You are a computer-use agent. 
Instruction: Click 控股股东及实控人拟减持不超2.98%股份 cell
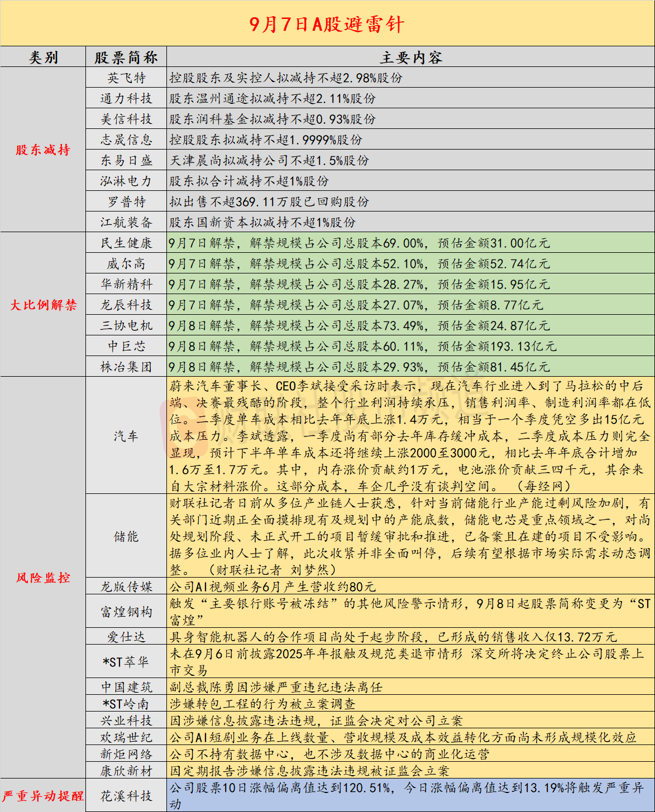[x=410, y=78]
